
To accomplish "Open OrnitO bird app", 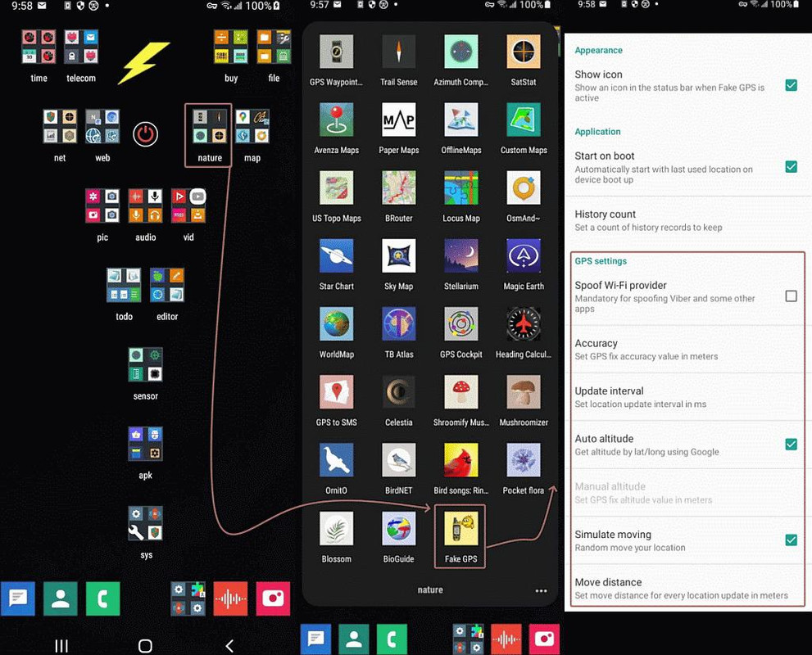I will click(336, 460).
